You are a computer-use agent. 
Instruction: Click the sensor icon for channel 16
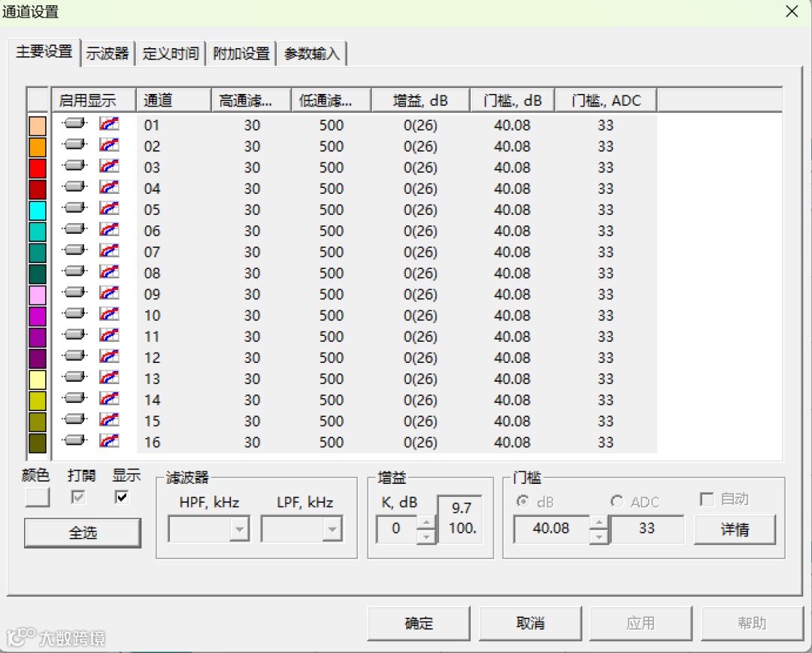[74, 440]
